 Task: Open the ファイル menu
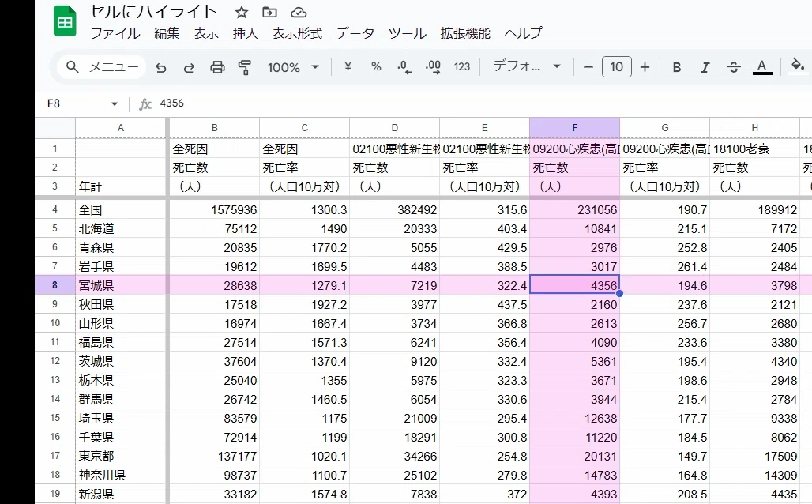(115, 33)
